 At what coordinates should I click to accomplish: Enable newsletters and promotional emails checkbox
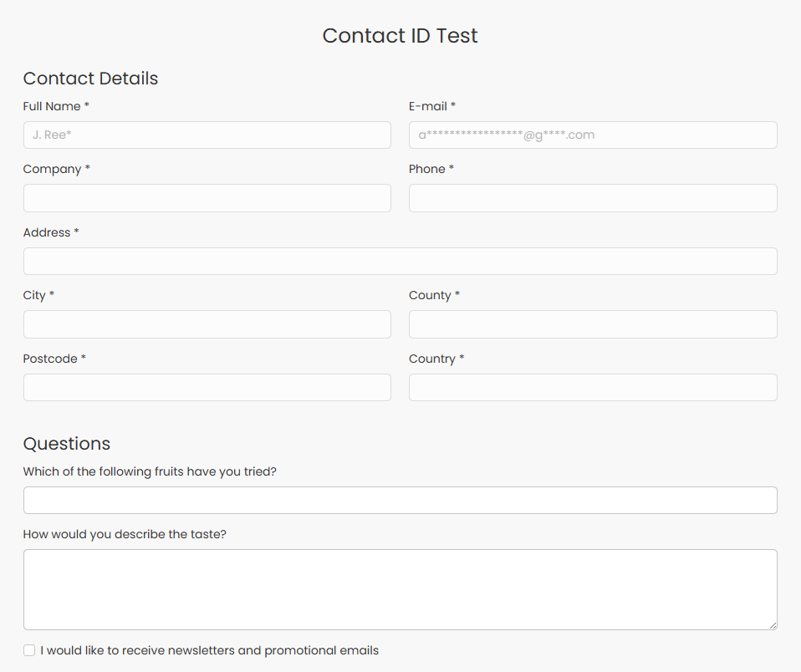pos(29,650)
